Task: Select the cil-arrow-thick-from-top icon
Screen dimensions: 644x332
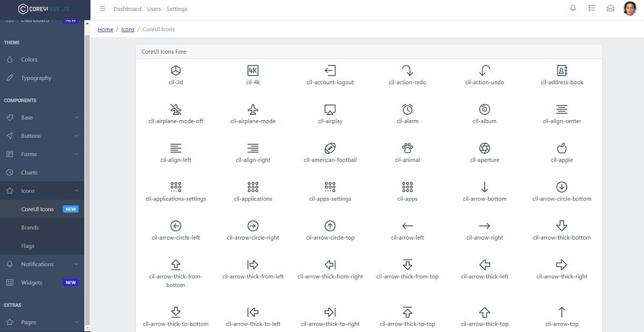Action: [407, 264]
